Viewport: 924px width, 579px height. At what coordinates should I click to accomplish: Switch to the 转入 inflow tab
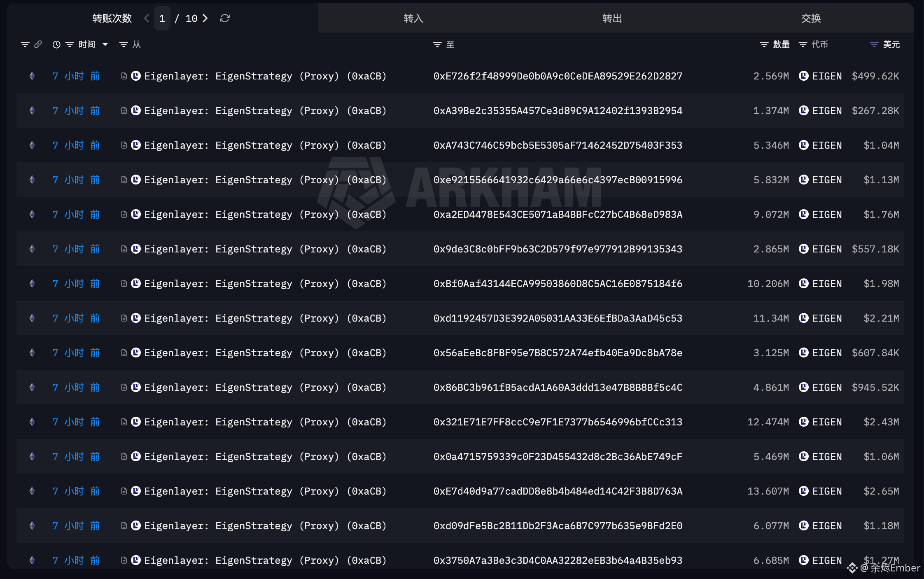[413, 18]
